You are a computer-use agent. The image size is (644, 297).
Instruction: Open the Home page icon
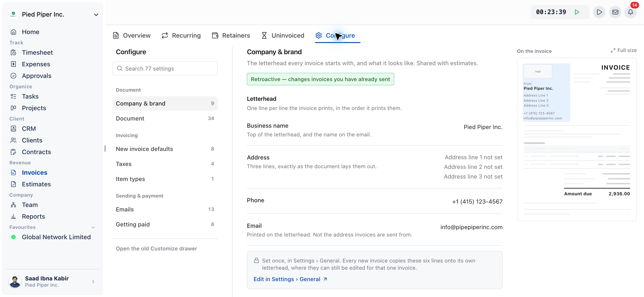(13, 32)
